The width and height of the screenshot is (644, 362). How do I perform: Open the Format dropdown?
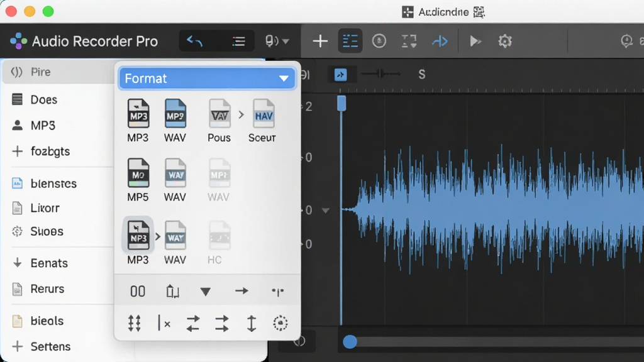(206, 79)
